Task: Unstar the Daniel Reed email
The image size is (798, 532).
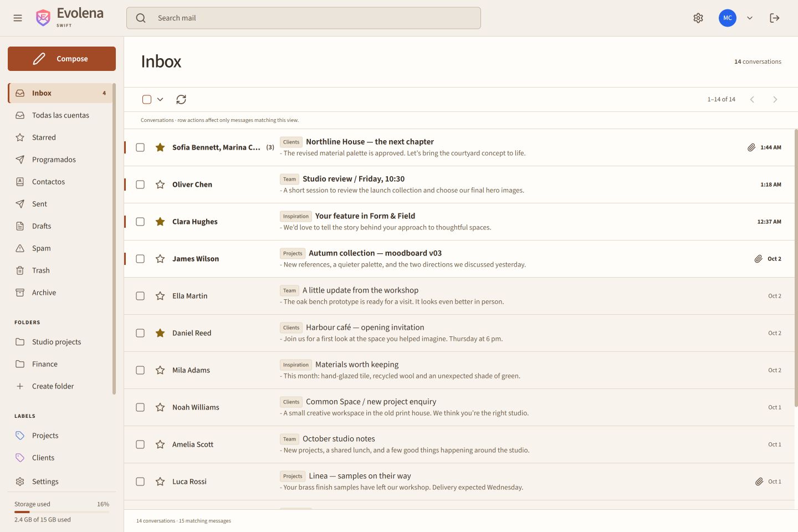Action: [x=160, y=333]
